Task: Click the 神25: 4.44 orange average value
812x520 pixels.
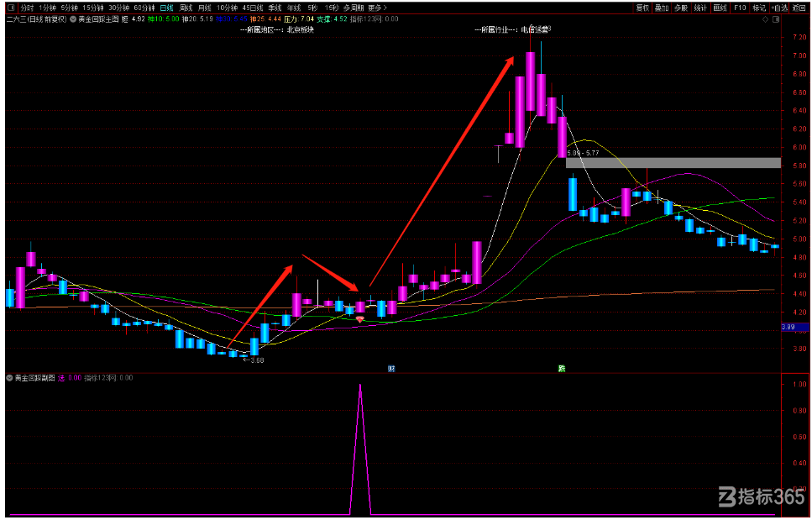Action: 265,19
